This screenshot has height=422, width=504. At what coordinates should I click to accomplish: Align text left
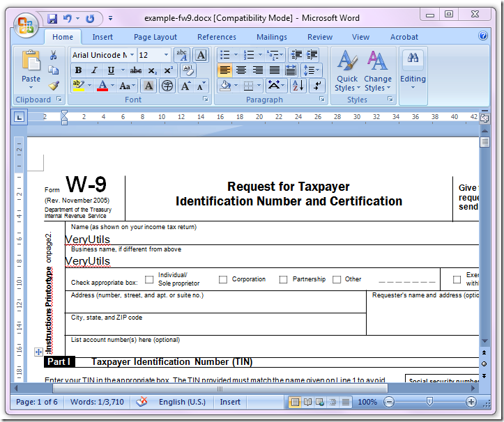tap(225, 70)
